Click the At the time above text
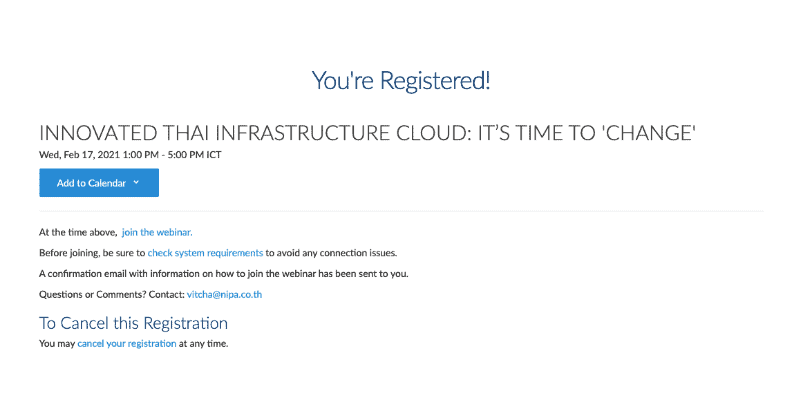This screenshot has width=803, height=398. (x=78, y=232)
